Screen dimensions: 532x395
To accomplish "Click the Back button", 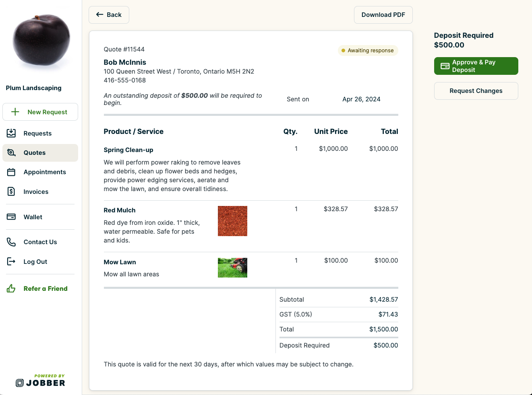I will [109, 14].
